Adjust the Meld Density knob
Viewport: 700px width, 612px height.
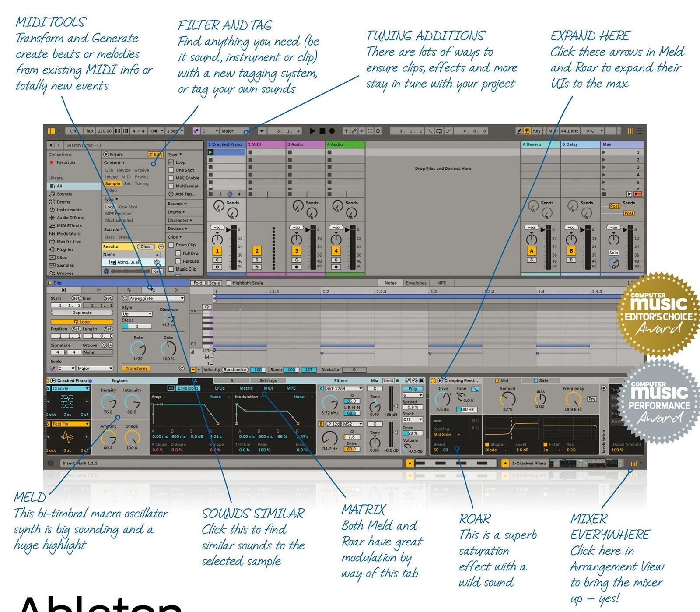point(108,401)
